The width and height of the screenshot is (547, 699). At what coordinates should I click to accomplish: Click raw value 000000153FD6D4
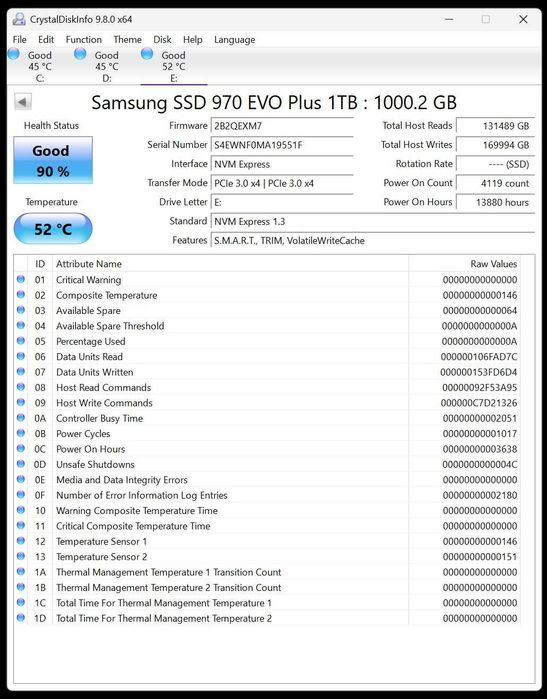tap(479, 372)
